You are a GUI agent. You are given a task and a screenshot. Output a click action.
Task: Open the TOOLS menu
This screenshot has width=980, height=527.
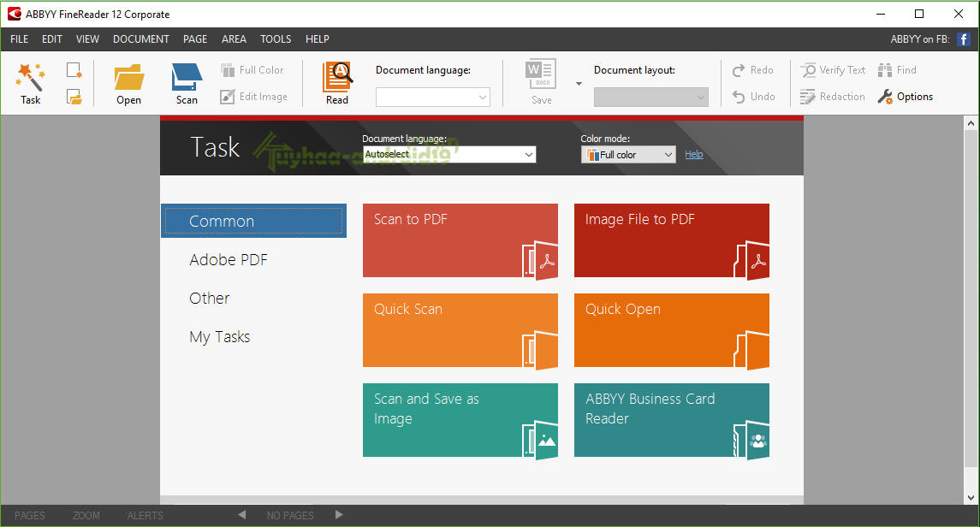[x=276, y=38]
